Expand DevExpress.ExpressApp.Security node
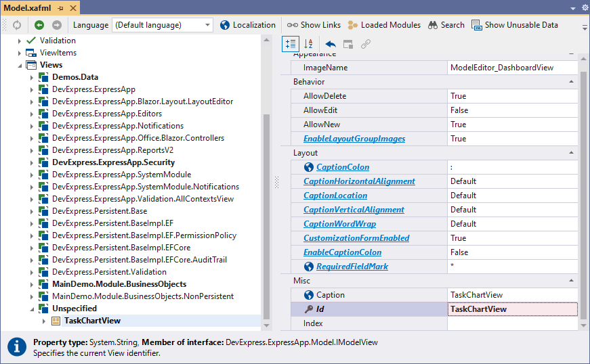 32,162
